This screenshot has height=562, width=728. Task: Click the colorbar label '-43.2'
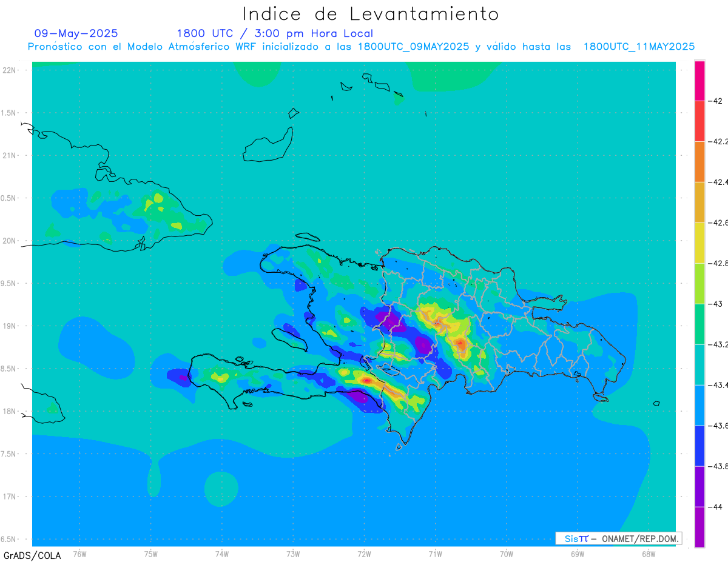[x=718, y=344]
